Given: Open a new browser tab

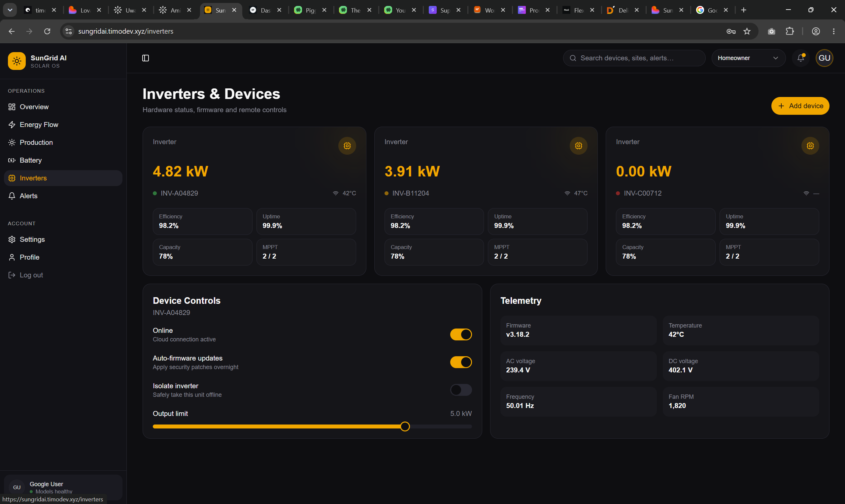Looking at the screenshot, I should point(743,10).
